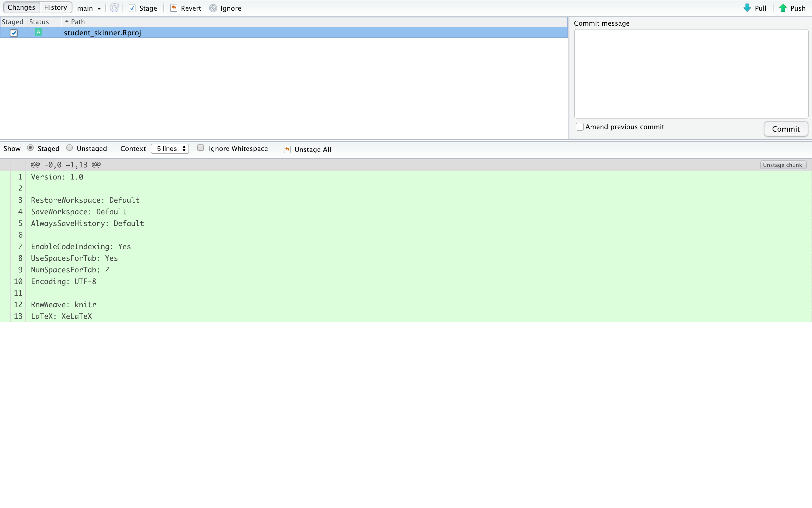The image size is (812, 508).
Task: Click the Stage label in toolbar
Action: click(148, 8)
